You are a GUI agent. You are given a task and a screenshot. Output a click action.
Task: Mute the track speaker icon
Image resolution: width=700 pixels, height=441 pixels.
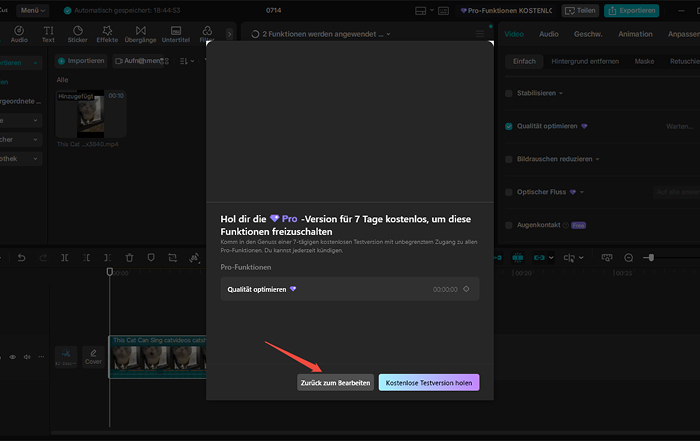point(27,357)
